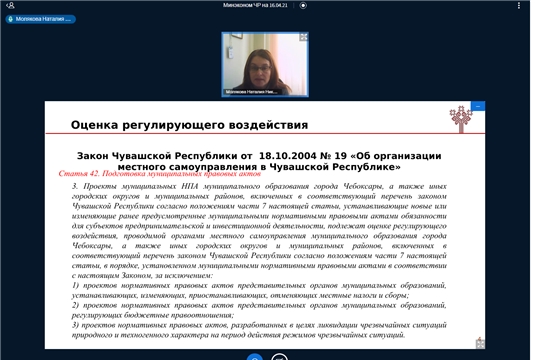Screen dimensions: 540x360
Task: Click the Chuvash ornament emblem on the slide
Action: tap(461, 119)
